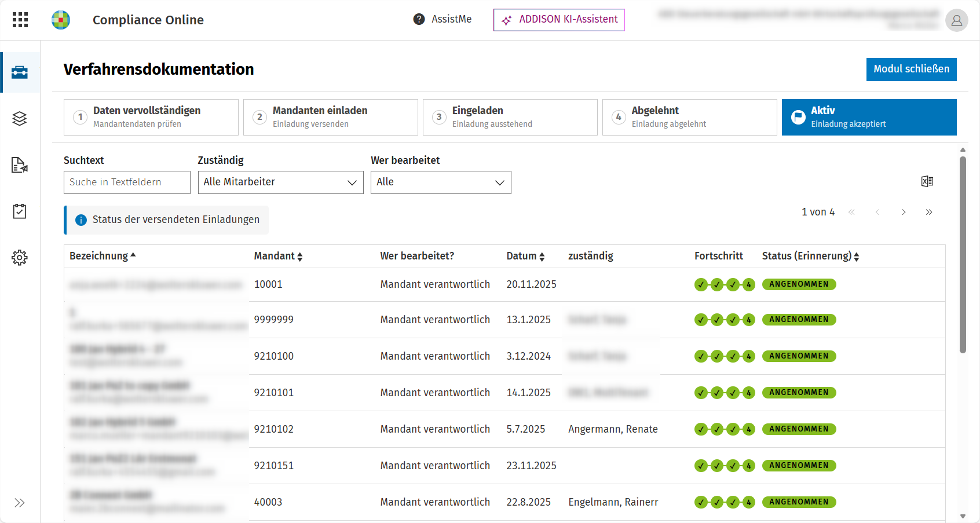
Task: Sort table by Bezeichnung column
Action: pos(103,256)
